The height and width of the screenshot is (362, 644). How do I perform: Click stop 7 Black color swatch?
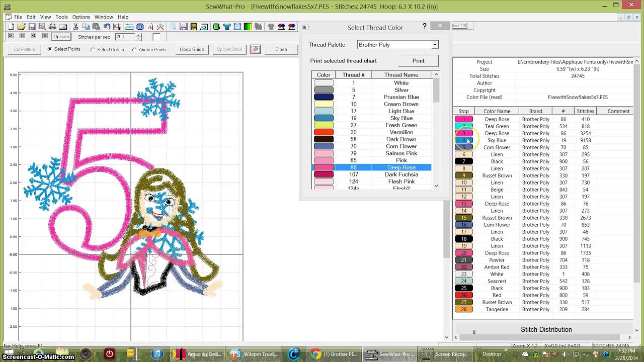tap(463, 161)
